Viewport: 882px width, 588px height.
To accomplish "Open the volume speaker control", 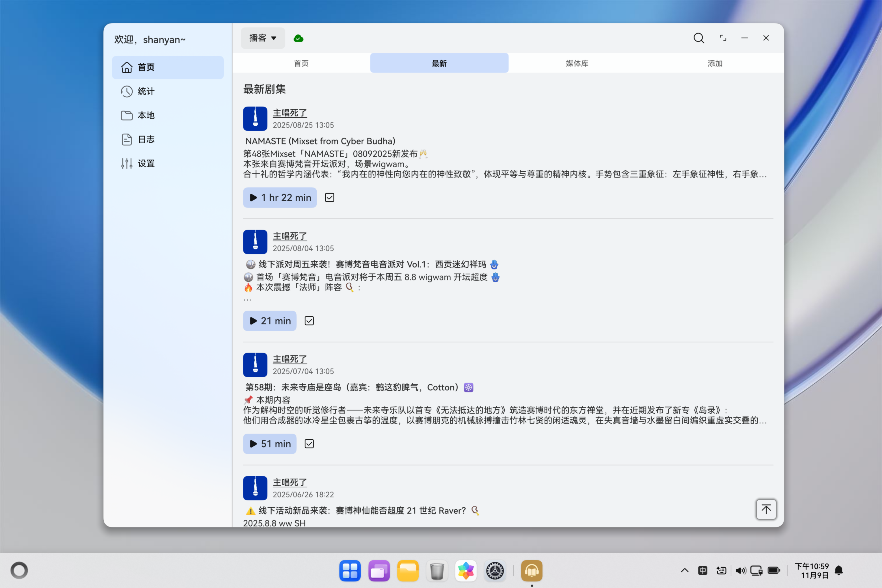I will tap(741, 570).
